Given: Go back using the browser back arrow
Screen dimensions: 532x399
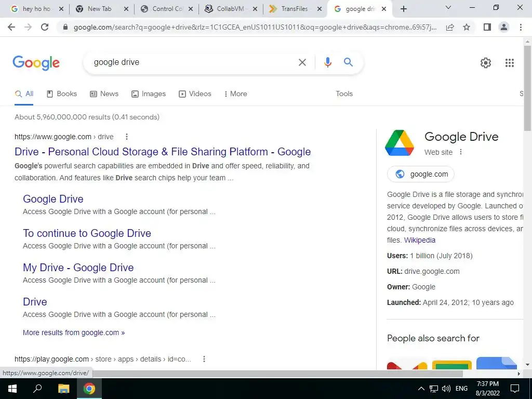Looking at the screenshot, I should pyautogui.click(x=11, y=27).
